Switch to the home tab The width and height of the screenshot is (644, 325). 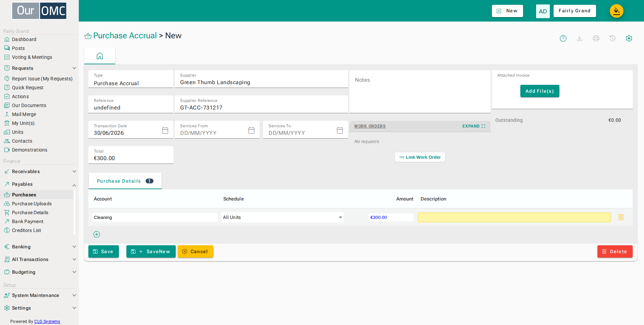[100, 56]
